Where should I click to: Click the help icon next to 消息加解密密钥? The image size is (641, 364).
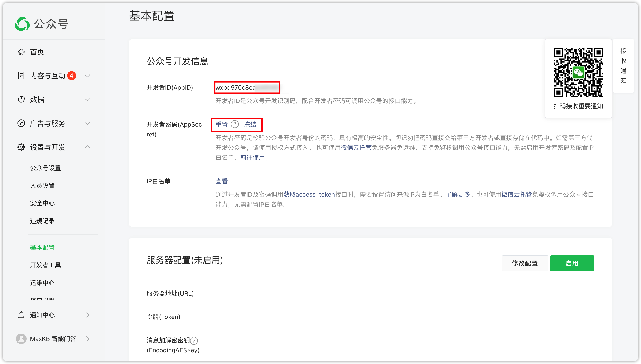tap(194, 341)
